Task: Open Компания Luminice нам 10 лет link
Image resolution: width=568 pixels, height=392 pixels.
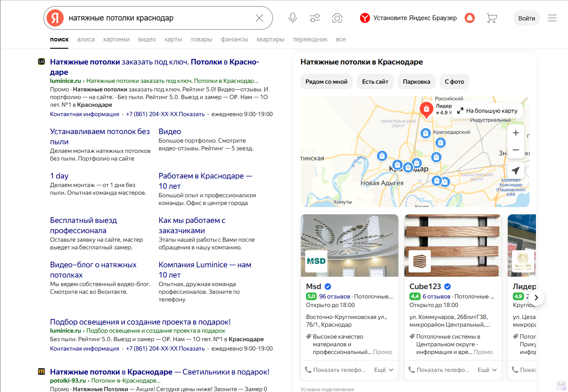Action: 205,270
